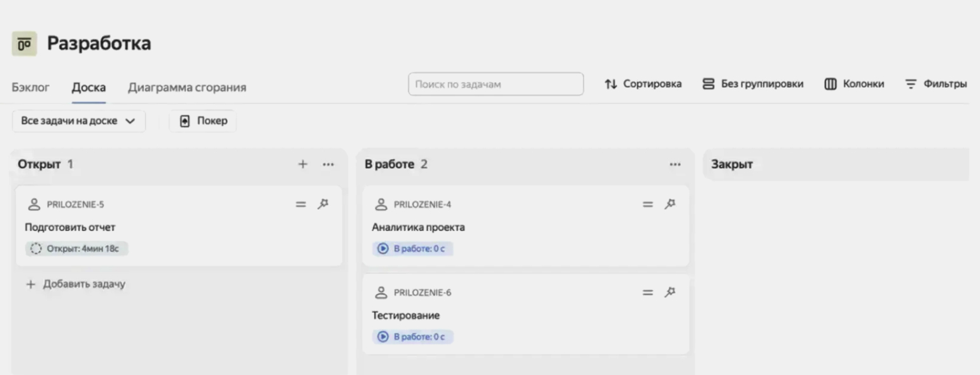
Task: Open the Сортировка sorting options
Action: (x=643, y=84)
